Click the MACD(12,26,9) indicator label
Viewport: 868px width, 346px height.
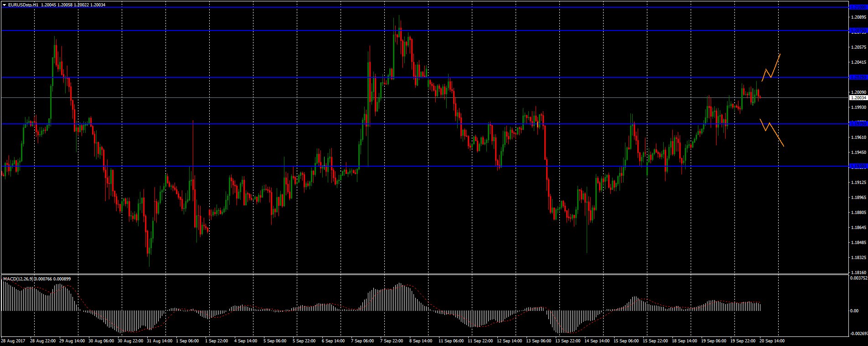pyautogui.click(x=18, y=279)
